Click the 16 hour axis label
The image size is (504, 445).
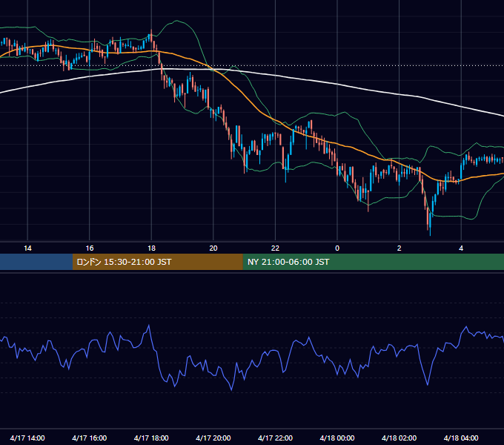(90, 248)
